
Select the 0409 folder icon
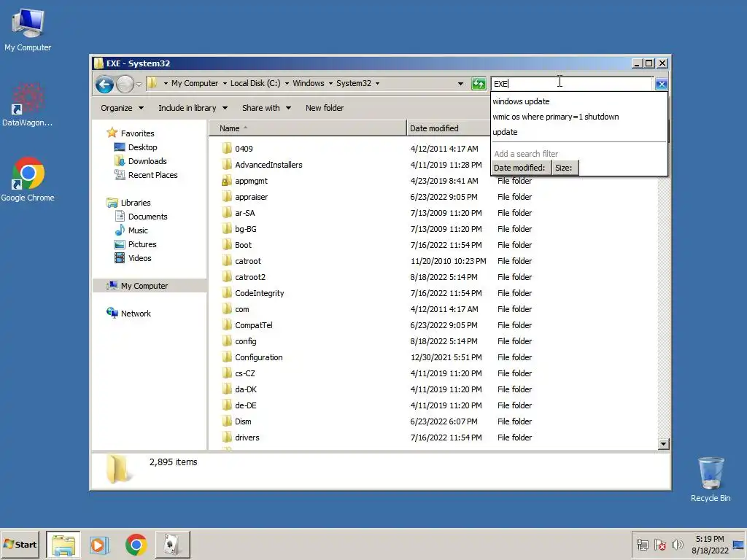(227, 148)
